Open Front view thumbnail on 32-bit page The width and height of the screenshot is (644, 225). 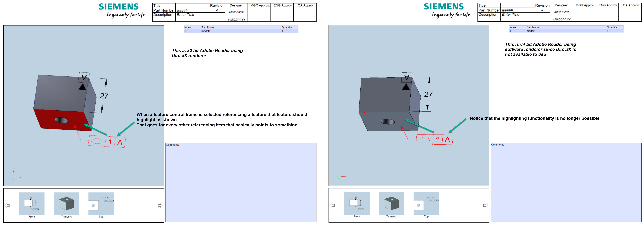point(32,204)
